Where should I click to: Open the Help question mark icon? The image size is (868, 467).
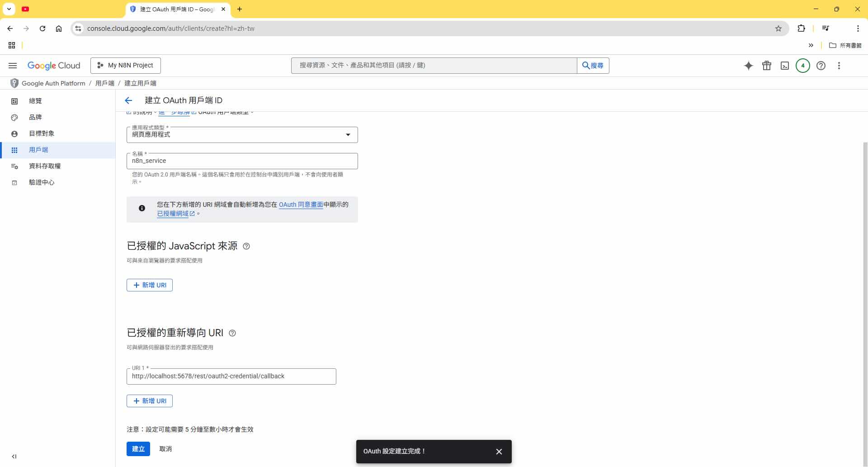[x=821, y=66]
